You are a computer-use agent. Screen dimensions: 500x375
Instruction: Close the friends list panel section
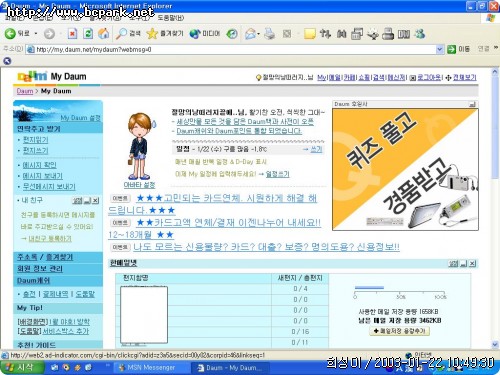(96, 200)
